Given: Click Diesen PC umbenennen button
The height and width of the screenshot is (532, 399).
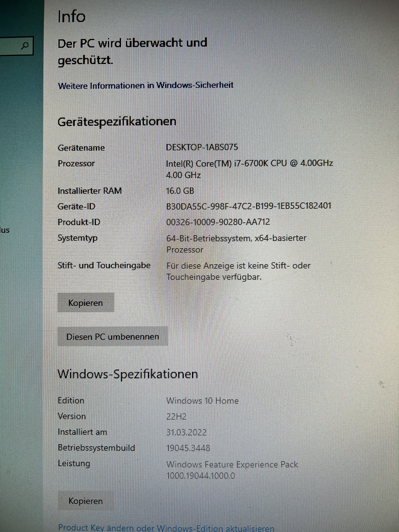Looking at the screenshot, I should coord(113,336).
